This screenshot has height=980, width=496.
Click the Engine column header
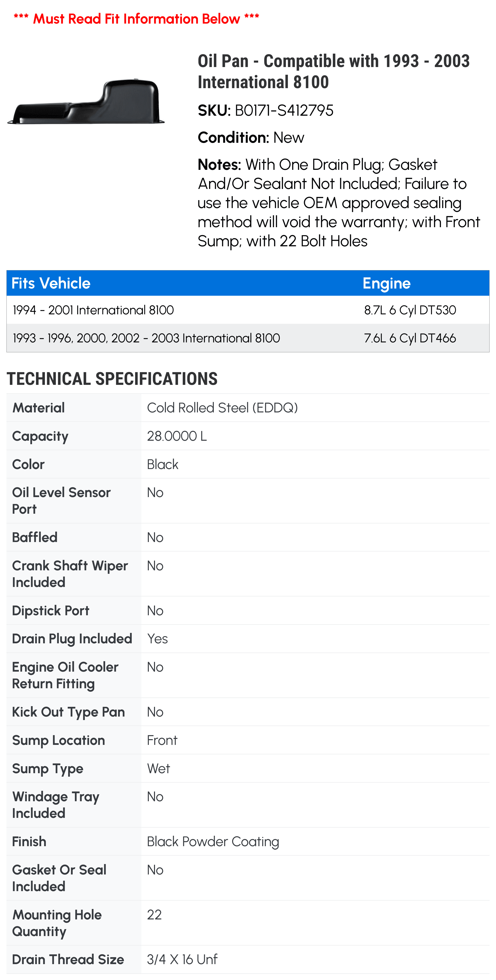tap(387, 283)
